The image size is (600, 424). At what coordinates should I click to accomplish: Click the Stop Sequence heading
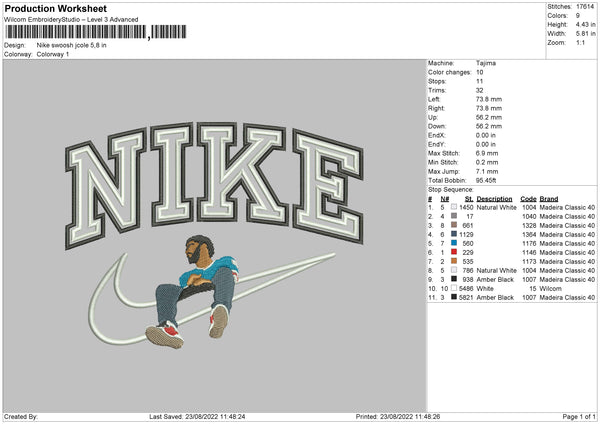tap(451, 190)
